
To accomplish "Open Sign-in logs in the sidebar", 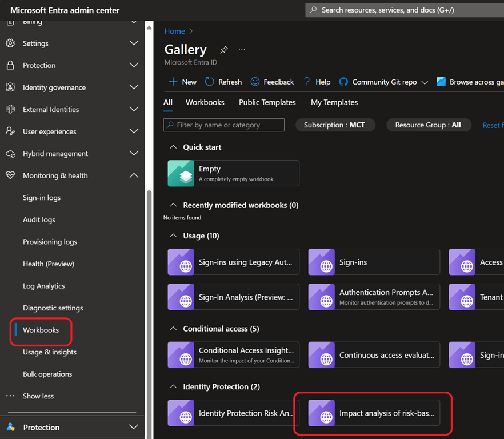I will [42, 198].
